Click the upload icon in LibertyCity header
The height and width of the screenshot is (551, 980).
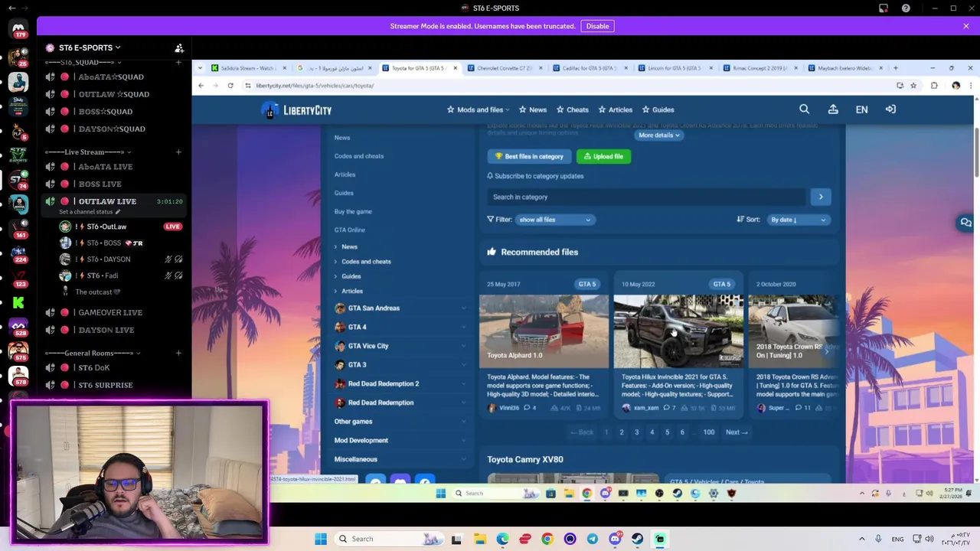pyautogui.click(x=833, y=109)
